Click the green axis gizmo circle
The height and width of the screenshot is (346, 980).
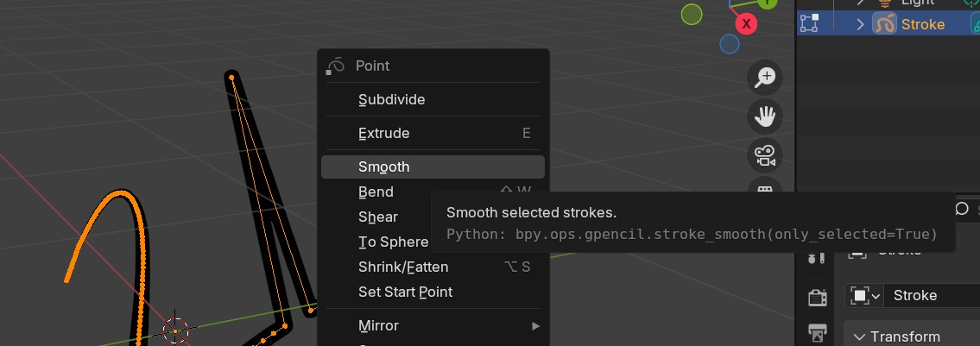coord(692,14)
